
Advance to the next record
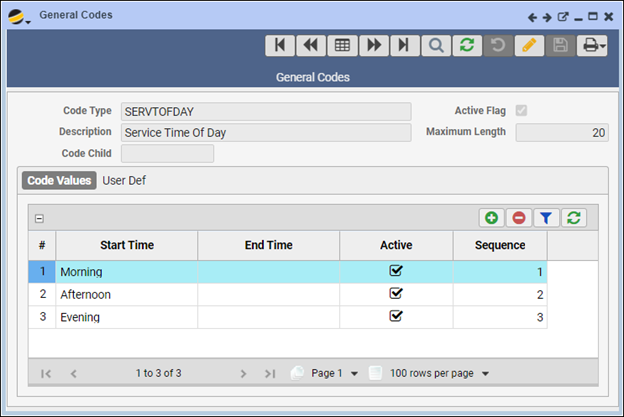coord(373,46)
